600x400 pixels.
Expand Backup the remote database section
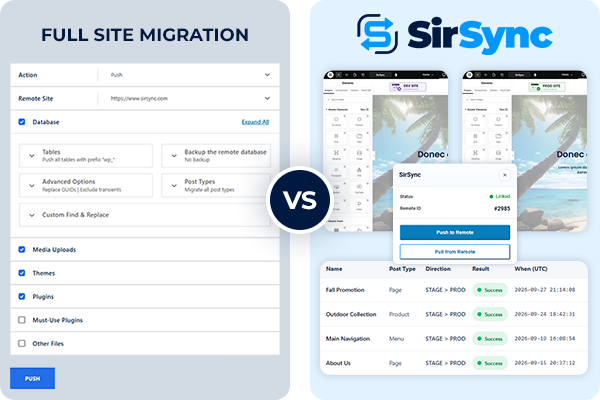click(216, 155)
